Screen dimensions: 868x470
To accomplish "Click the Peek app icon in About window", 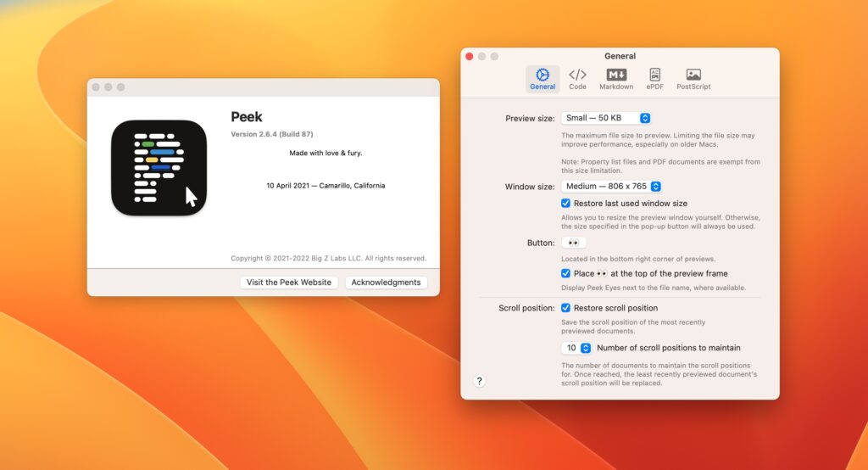I will click(159, 168).
